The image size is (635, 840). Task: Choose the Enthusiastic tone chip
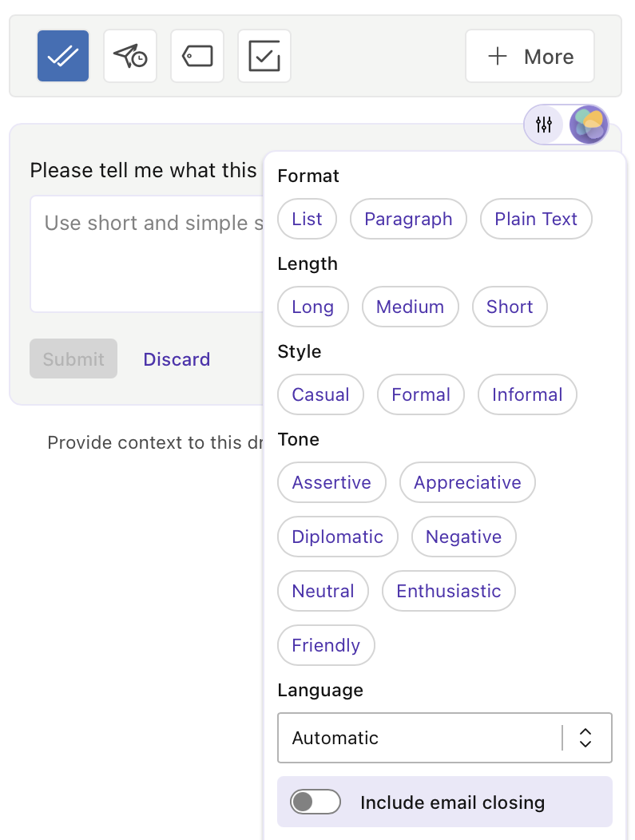click(449, 591)
